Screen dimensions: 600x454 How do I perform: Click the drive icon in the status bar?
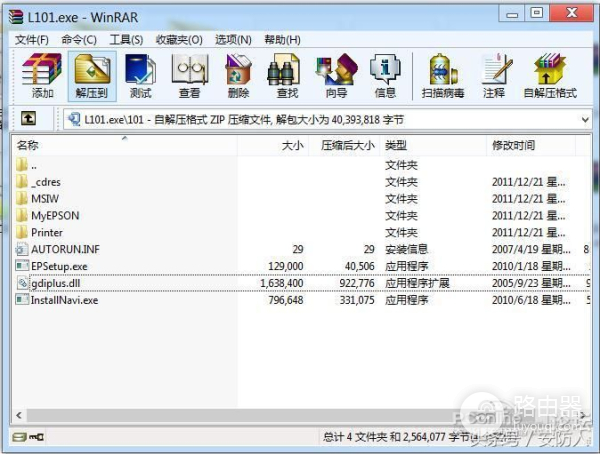pyautogui.click(x=19, y=437)
